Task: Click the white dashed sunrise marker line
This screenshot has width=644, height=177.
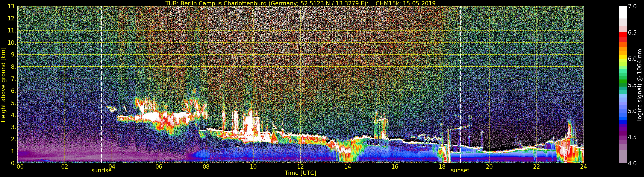Action: 102,85
